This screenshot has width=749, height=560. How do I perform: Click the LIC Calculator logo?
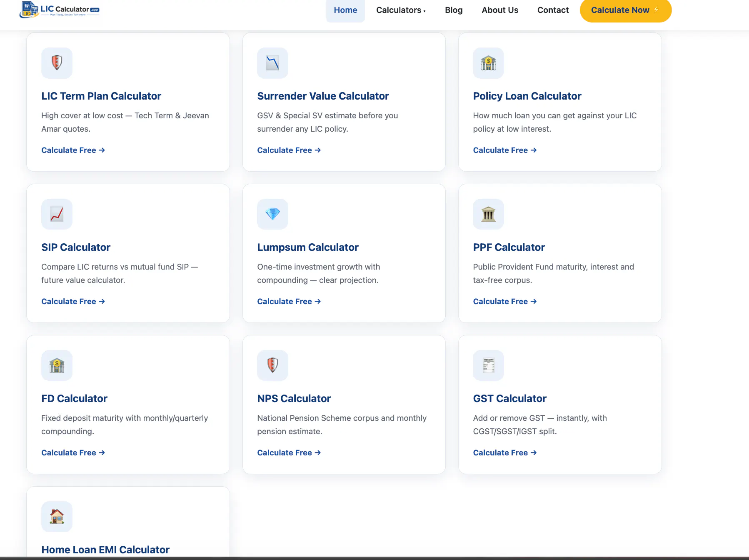click(x=60, y=10)
